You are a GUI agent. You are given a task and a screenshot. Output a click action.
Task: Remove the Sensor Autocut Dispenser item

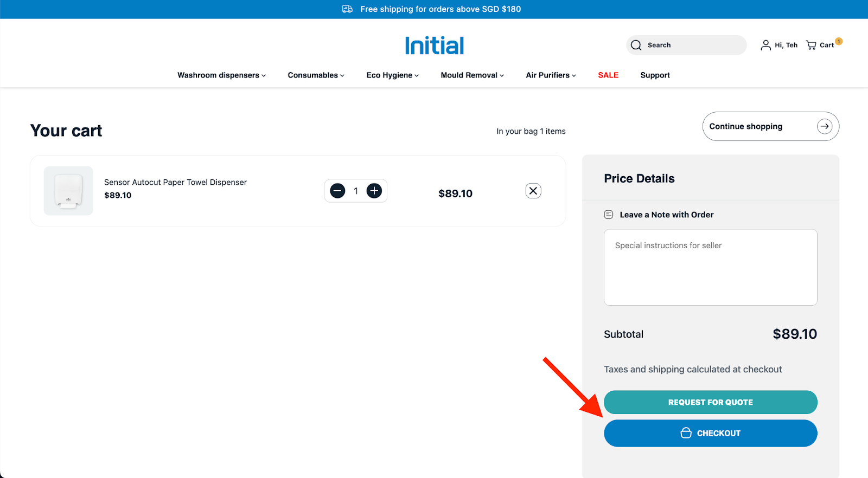point(533,191)
